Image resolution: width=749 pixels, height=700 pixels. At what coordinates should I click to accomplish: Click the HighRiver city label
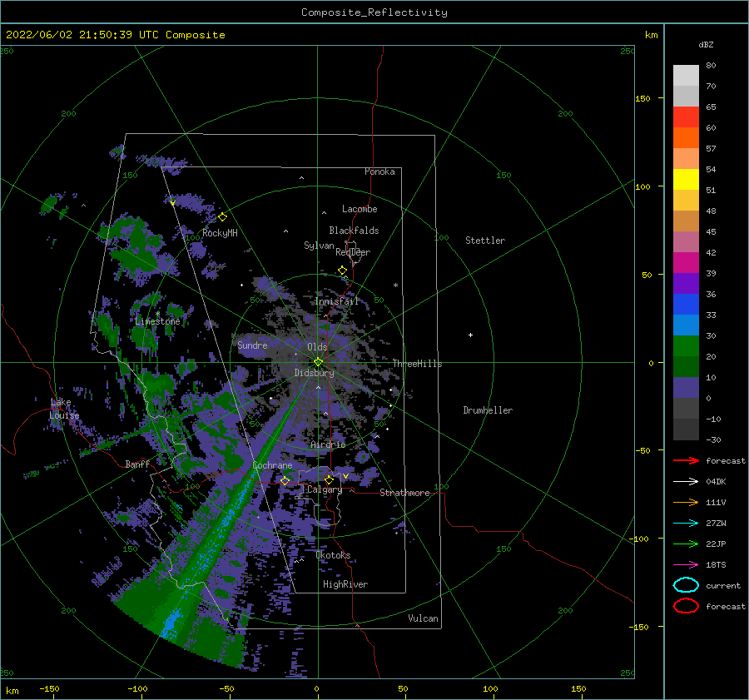point(345,585)
